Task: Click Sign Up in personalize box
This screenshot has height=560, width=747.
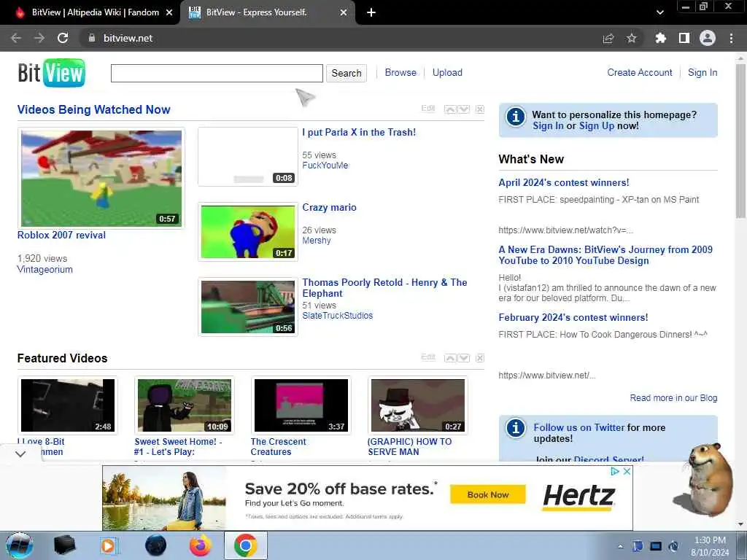Action: (x=597, y=125)
